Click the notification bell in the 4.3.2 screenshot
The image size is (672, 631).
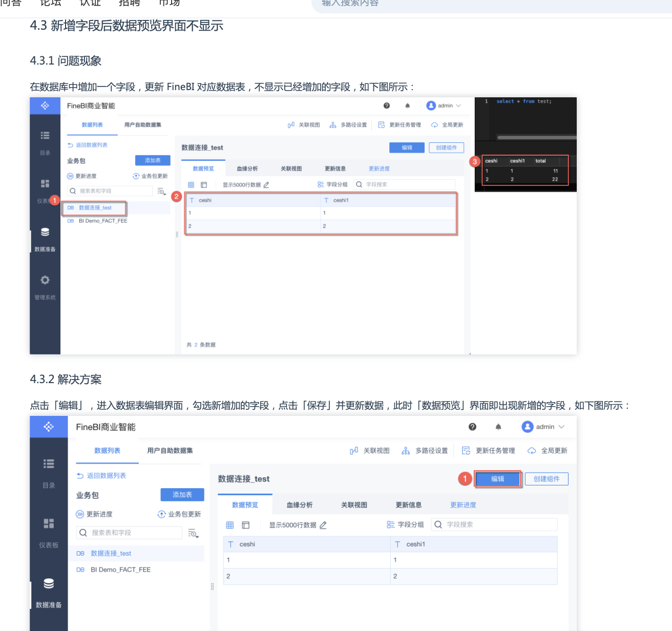pyautogui.click(x=498, y=427)
